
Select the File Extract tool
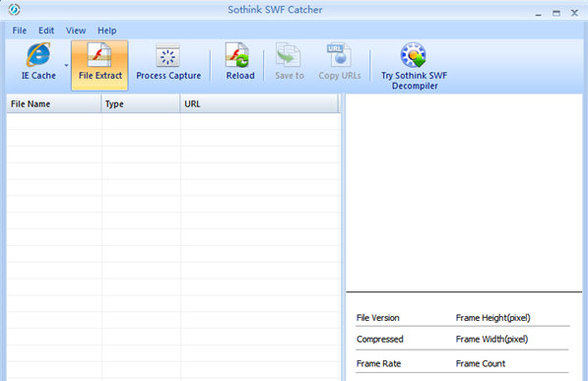click(x=99, y=65)
